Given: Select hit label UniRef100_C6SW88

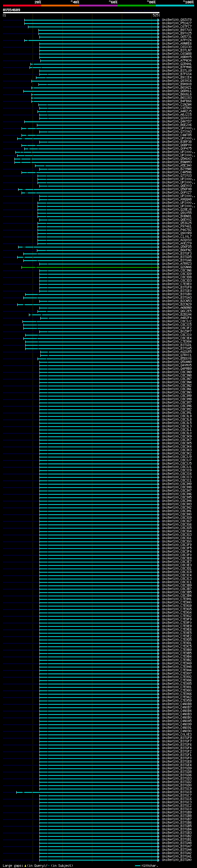Looking at the screenshot, I should tap(177, 54).
